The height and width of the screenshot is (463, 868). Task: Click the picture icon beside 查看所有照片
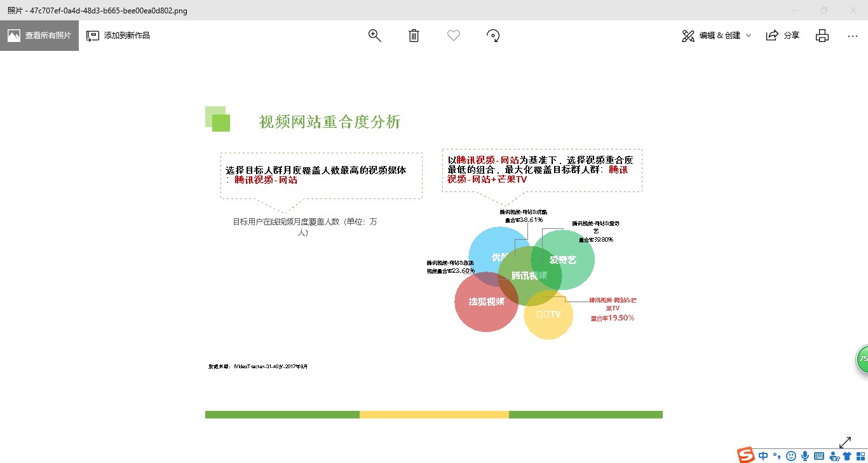tap(14, 36)
